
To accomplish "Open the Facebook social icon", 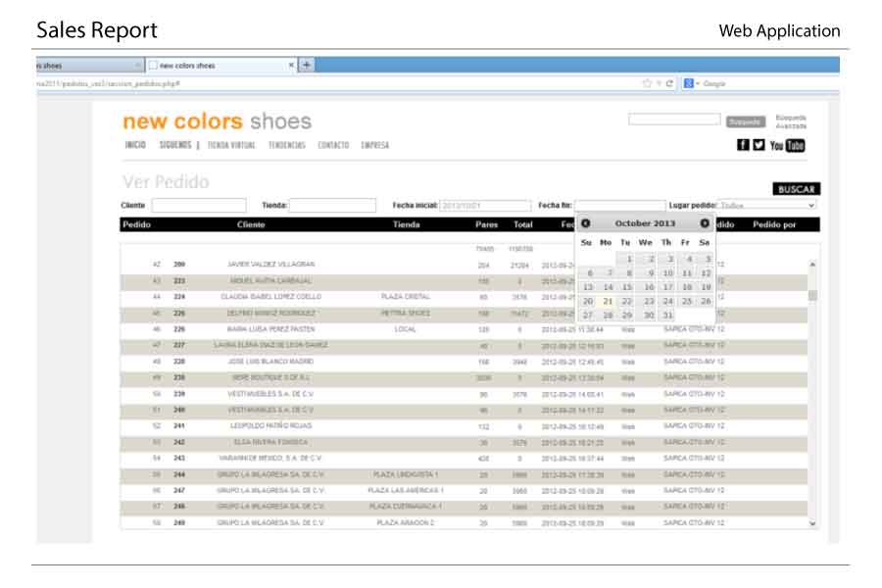I will tap(743, 145).
